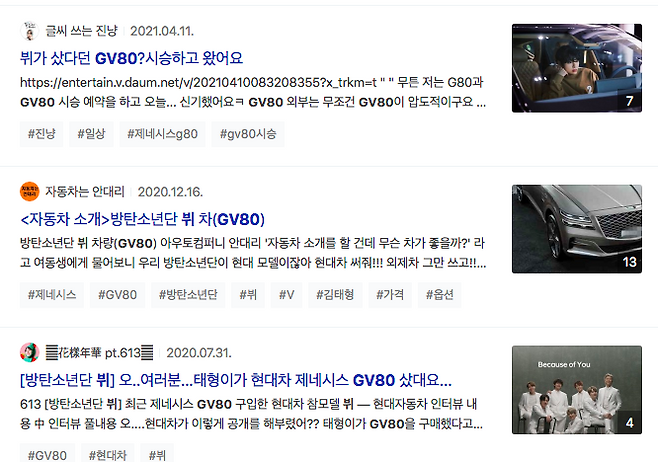658x462 pixels.
Task: Open the 자동차는 안대리 blog name
Action: [x=85, y=192]
